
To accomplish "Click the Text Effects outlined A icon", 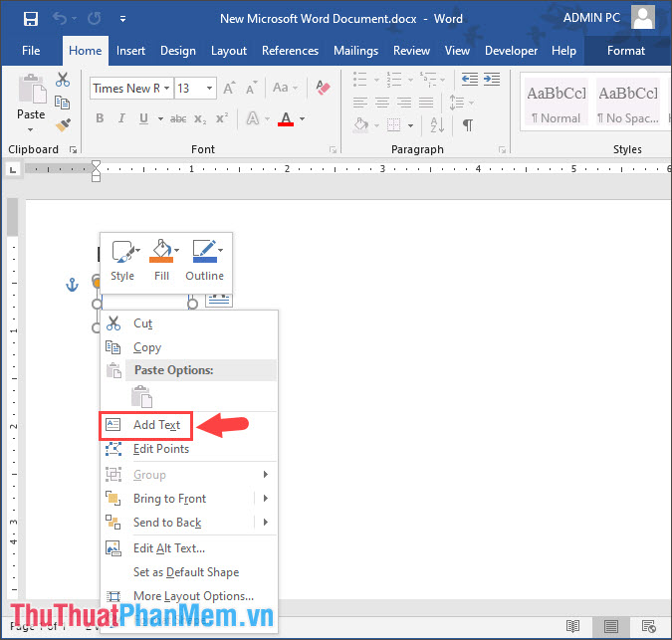I will [253, 118].
